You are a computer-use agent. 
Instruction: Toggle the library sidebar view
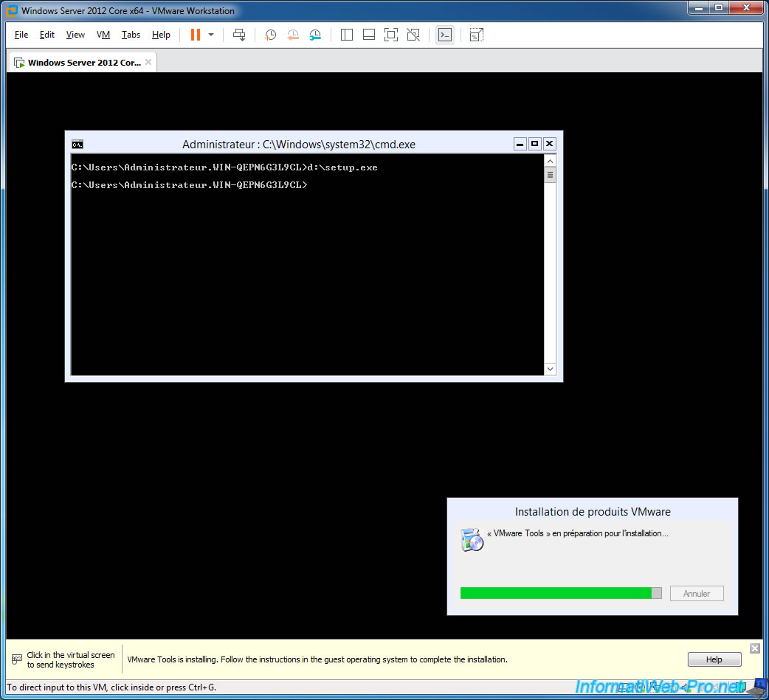tap(347, 35)
